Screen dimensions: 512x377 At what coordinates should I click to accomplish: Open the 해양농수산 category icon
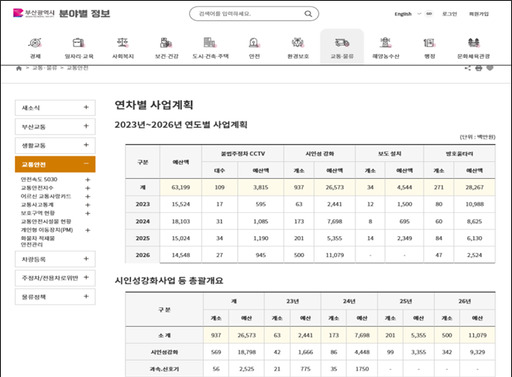386,43
